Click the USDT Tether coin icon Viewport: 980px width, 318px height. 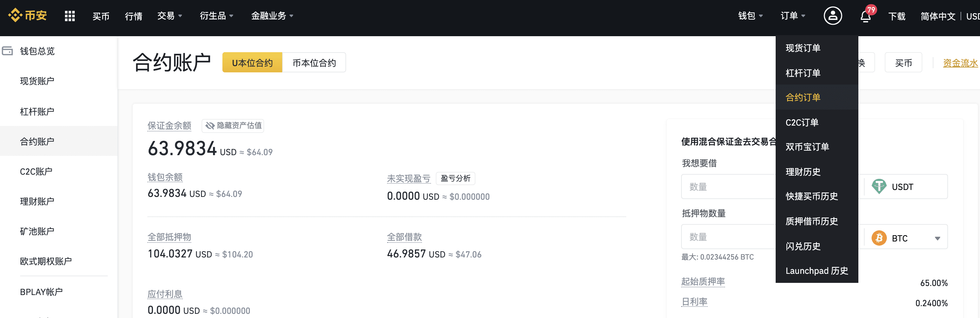coord(879,186)
